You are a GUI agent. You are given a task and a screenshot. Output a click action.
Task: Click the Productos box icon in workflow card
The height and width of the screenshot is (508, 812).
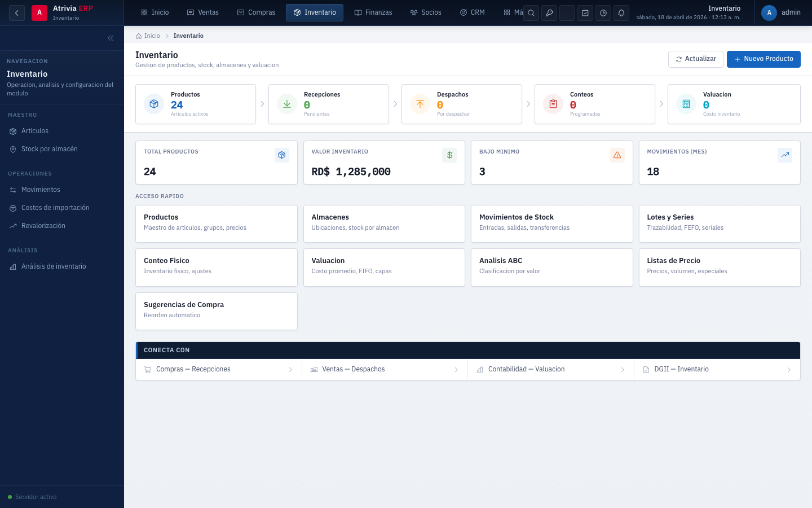coord(154,104)
